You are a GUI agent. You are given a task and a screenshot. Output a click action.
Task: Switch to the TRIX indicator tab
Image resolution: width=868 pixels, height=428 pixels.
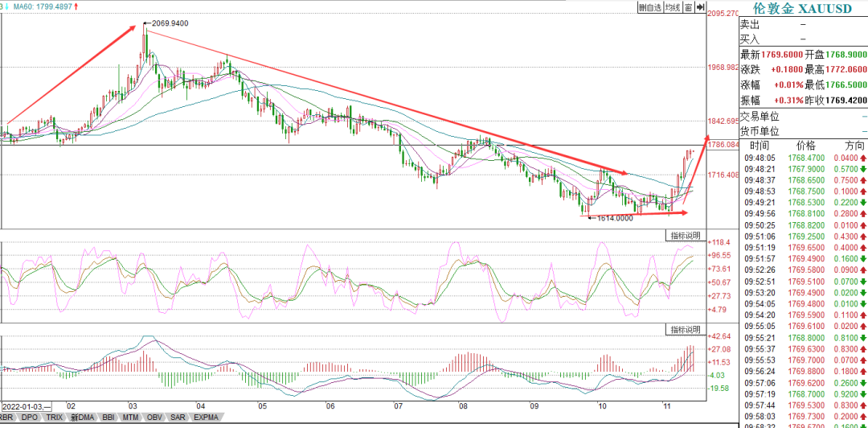[55, 418]
